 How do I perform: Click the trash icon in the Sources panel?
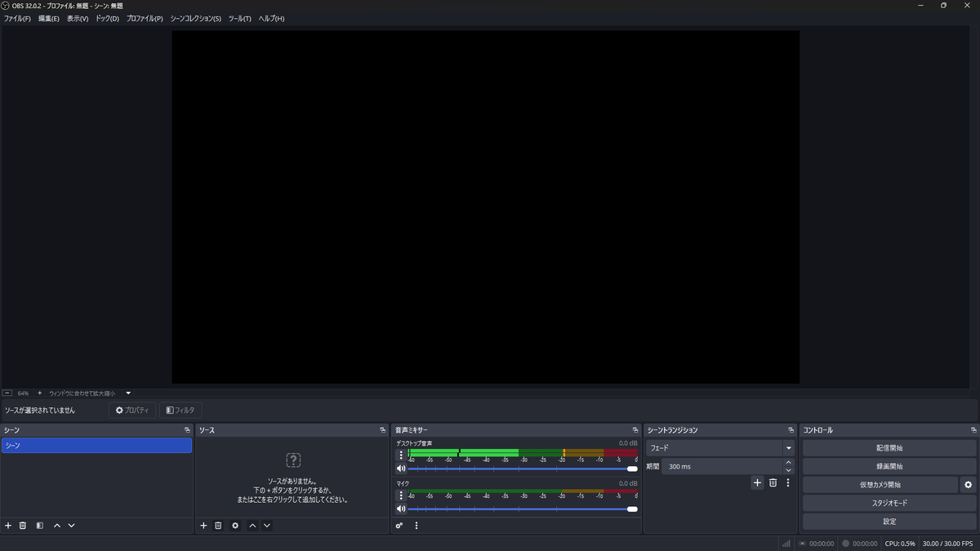tap(218, 526)
